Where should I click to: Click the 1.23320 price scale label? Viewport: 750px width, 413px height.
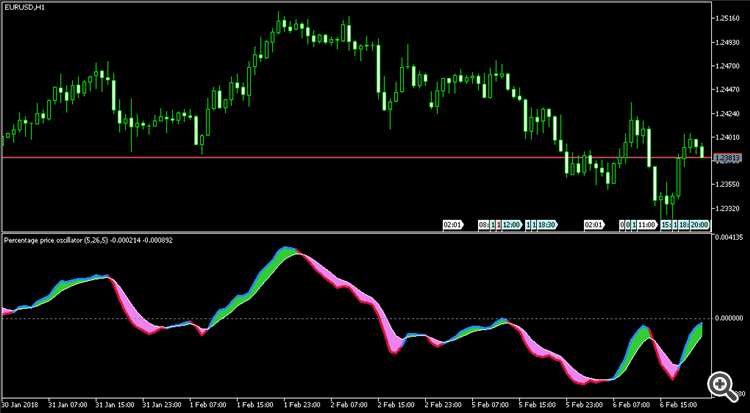[x=727, y=209]
